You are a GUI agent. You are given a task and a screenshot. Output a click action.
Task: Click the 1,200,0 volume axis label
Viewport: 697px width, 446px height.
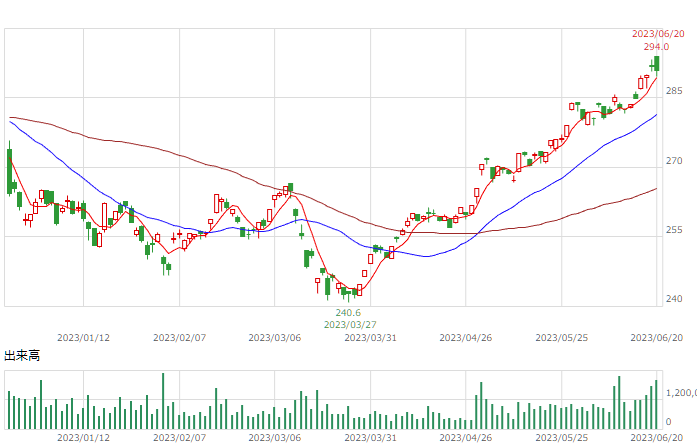click(681, 393)
